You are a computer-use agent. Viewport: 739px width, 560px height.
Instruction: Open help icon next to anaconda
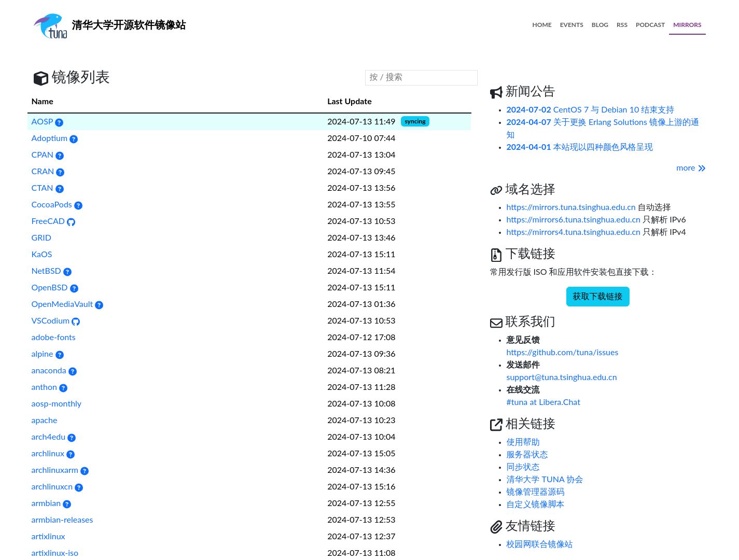tap(73, 371)
